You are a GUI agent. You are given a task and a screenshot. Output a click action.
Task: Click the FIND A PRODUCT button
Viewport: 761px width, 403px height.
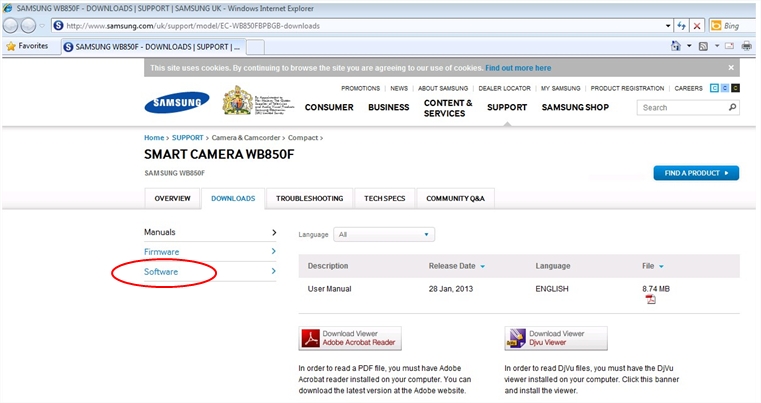click(696, 173)
